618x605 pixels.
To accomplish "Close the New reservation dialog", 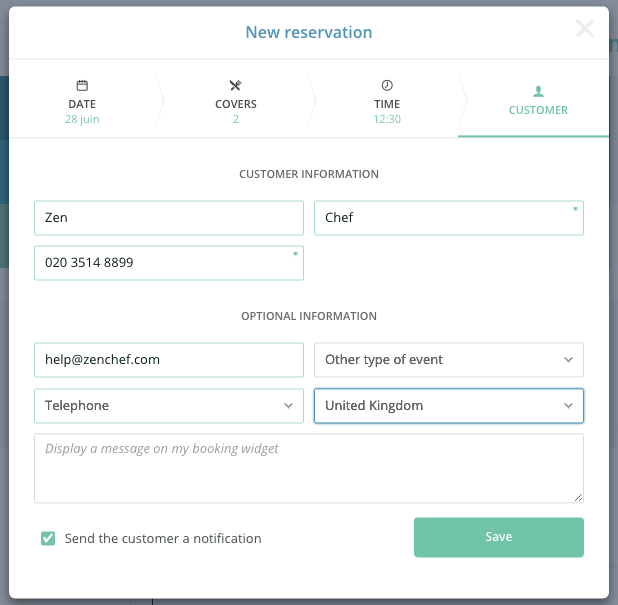I will 585,29.
